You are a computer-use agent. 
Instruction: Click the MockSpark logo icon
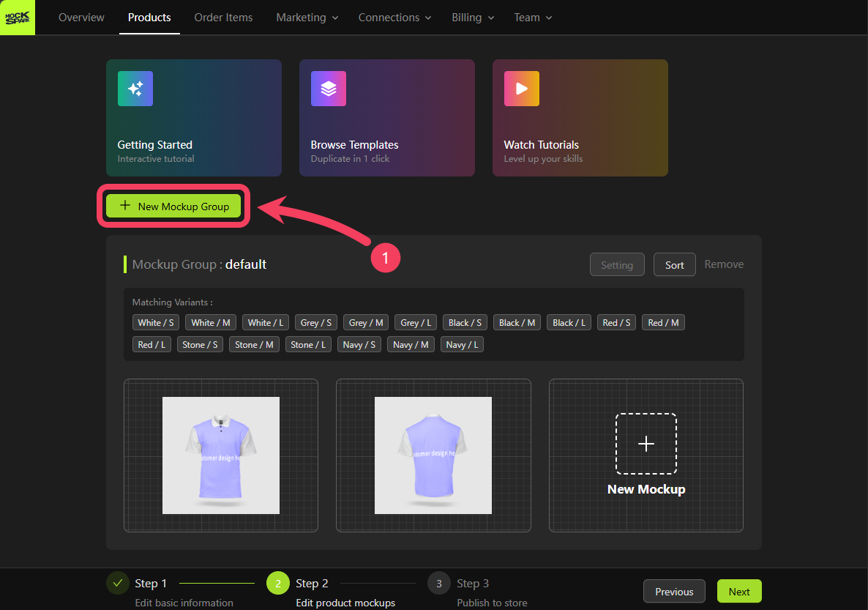[x=17, y=17]
